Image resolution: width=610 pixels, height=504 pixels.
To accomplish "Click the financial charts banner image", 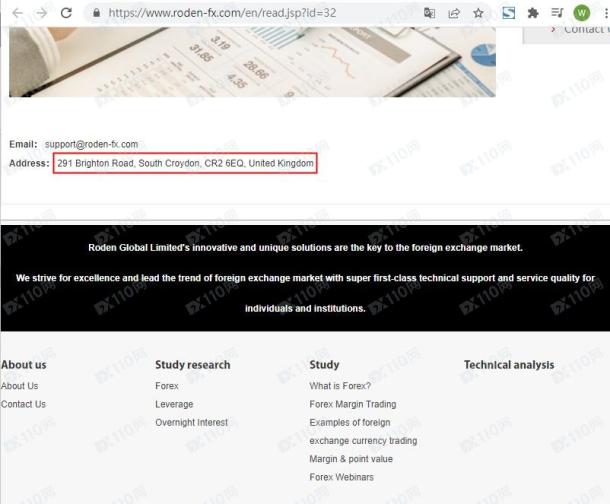I will point(252,62).
